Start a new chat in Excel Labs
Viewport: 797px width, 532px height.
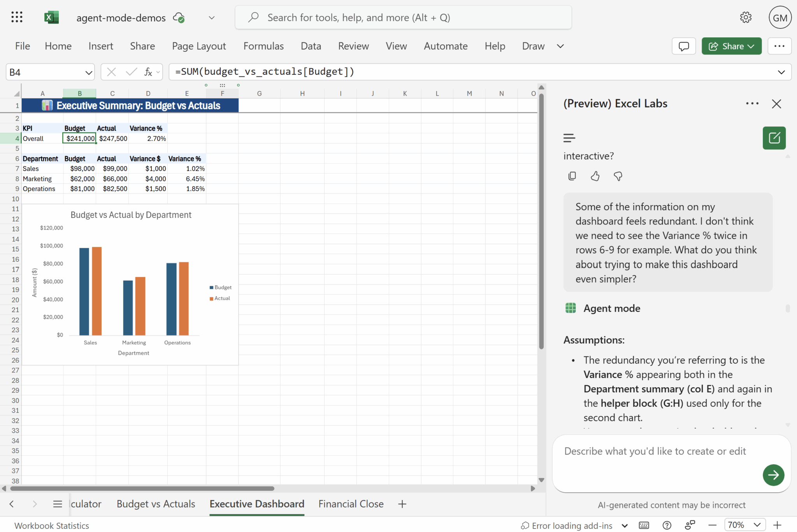(x=774, y=138)
